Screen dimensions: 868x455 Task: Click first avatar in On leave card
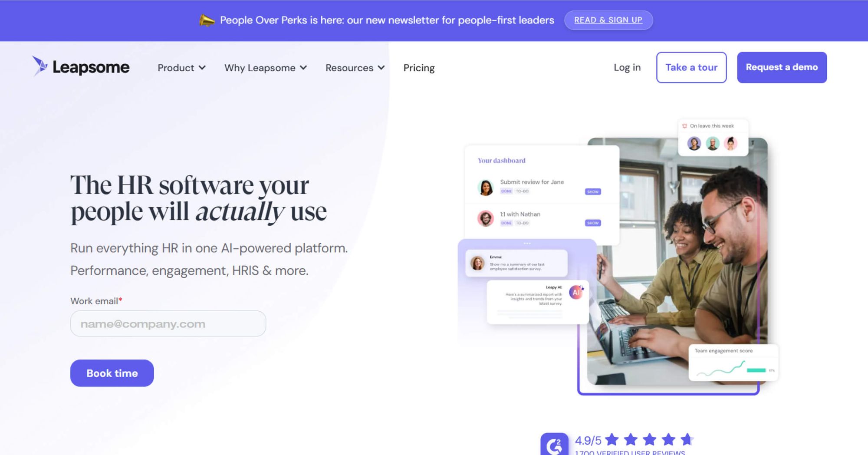694,143
